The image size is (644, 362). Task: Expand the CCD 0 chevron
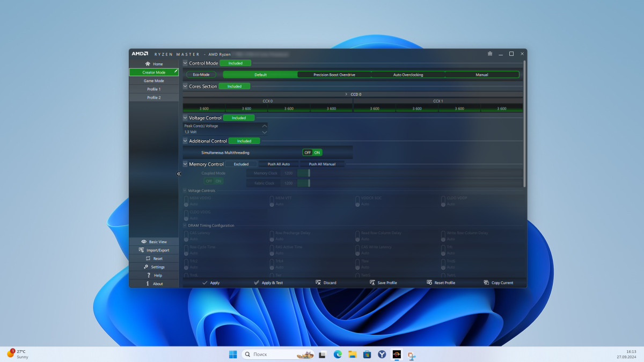tap(346, 94)
